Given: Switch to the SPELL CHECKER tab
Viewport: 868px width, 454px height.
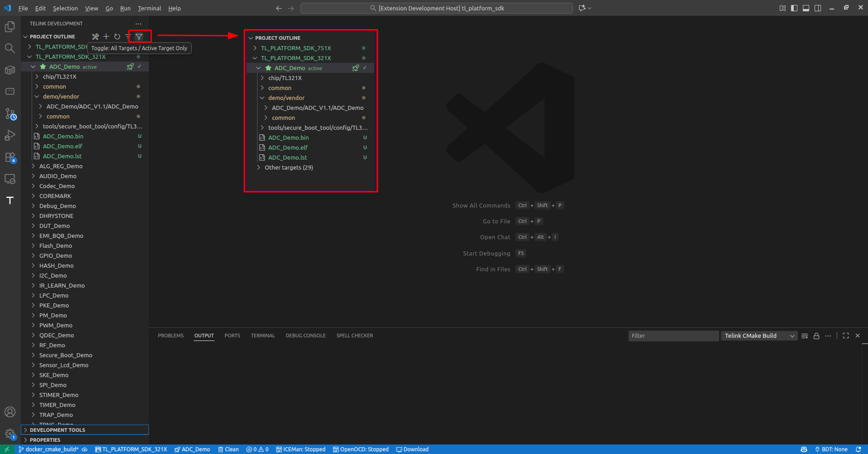Looking at the screenshot, I should point(355,336).
